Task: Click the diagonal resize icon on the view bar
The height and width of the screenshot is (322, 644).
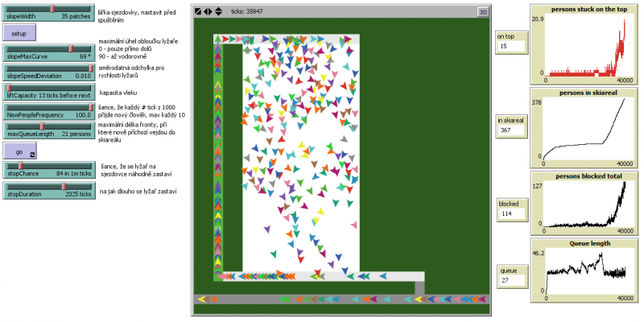Action: [x=199, y=12]
